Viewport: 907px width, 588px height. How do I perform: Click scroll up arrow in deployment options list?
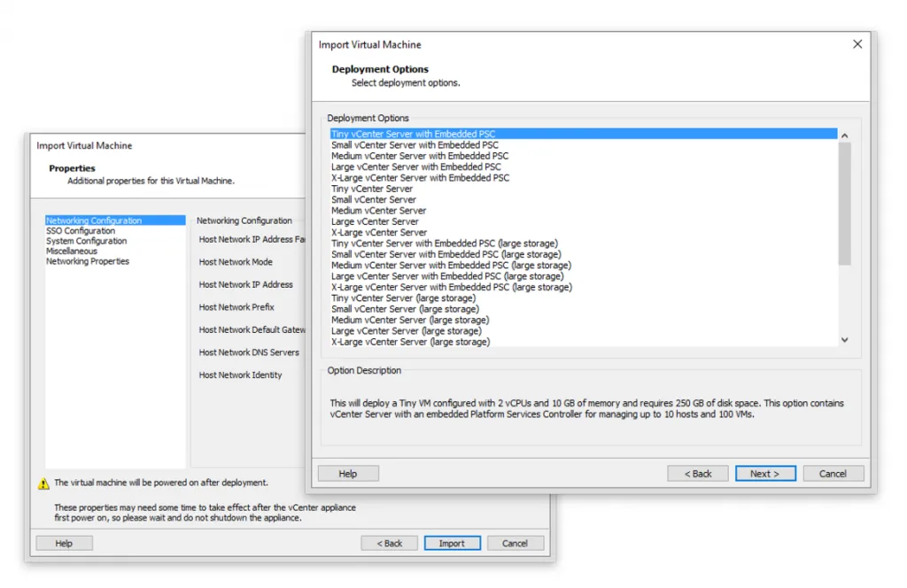[x=844, y=135]
